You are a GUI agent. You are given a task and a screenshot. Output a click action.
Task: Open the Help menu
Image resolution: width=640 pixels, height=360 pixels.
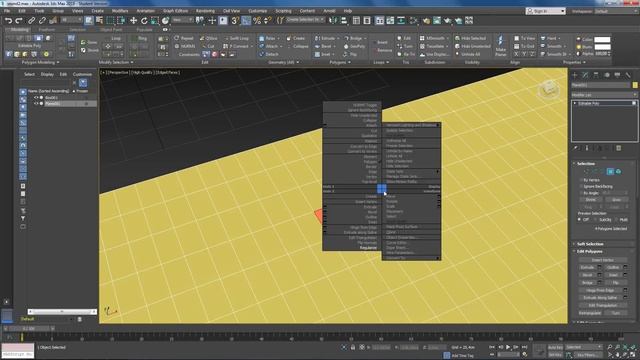point(348,11)
